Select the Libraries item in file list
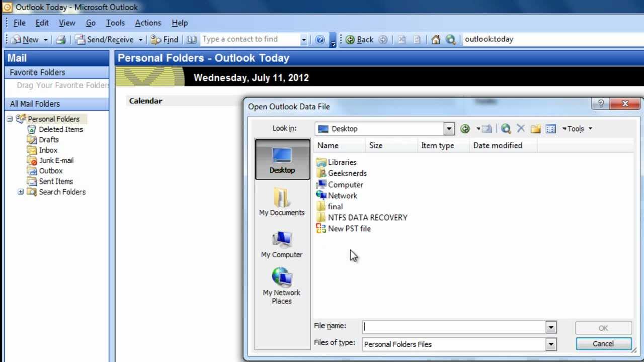 point(337,162)
